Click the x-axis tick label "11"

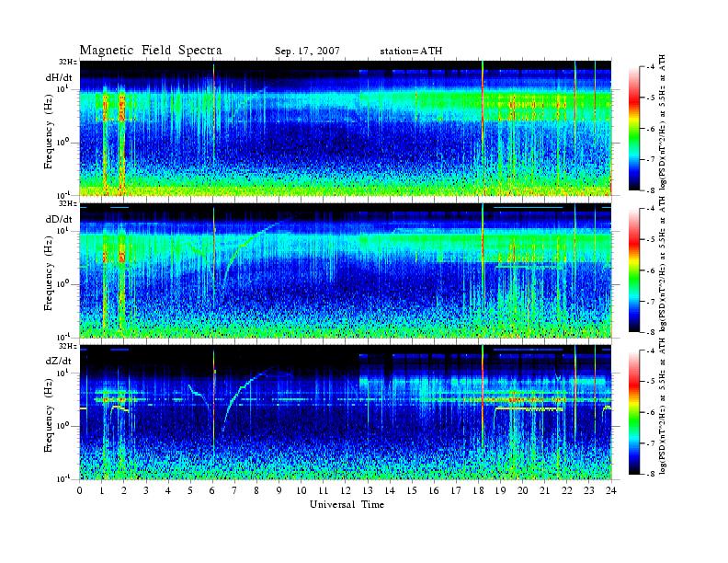point(324,490)
